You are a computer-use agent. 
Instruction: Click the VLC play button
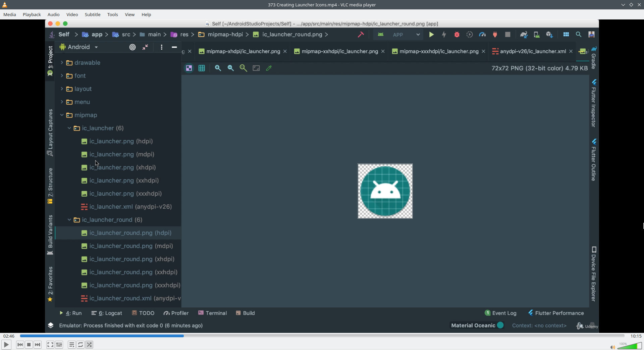click(x=6, y=345)
